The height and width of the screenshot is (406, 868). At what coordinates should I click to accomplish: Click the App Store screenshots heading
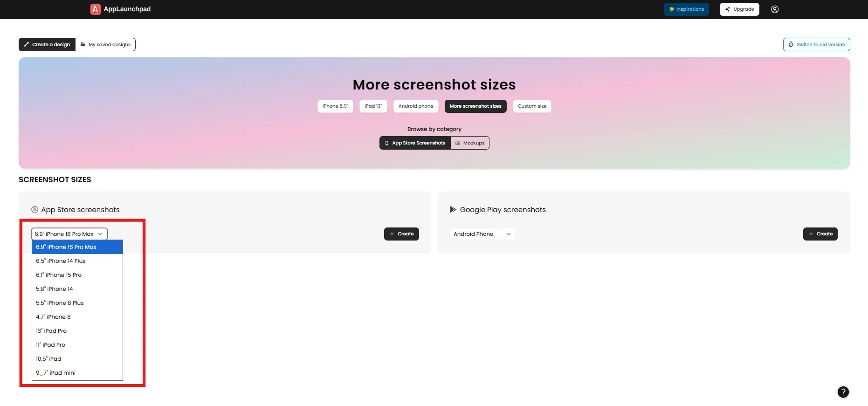(80, 210)
